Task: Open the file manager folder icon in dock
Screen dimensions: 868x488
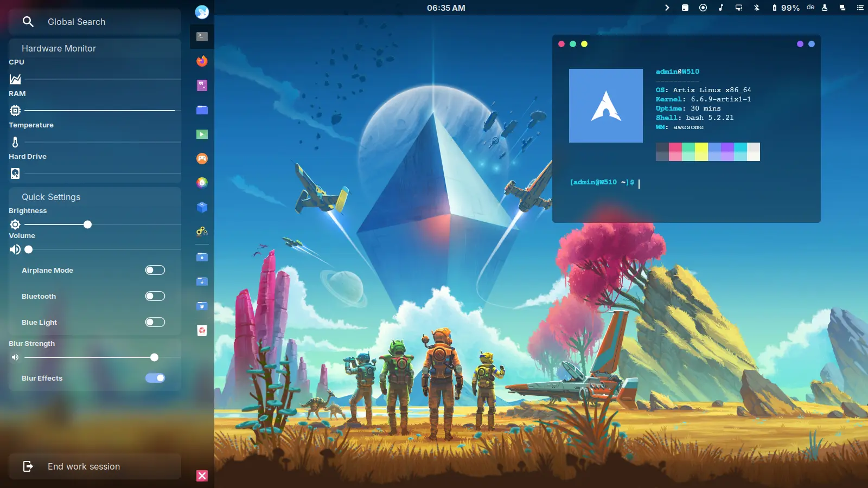Action: tap(202, 110)
